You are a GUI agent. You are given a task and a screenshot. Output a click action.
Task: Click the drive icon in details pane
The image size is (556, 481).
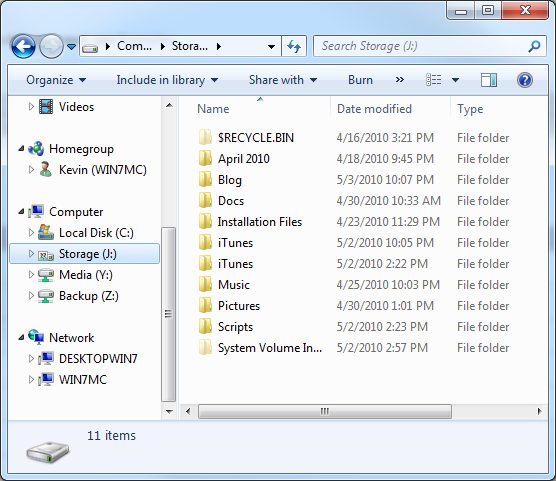(x=48, y=452)
